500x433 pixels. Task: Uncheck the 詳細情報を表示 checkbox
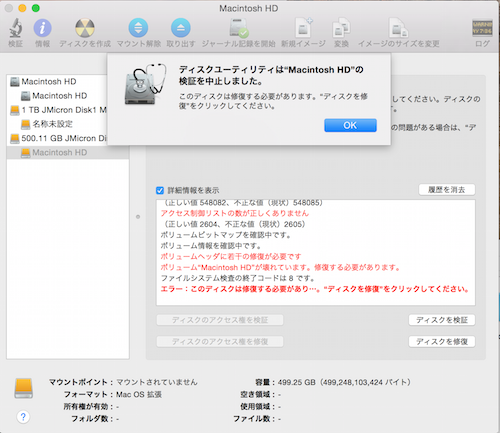tap(160, 190)
